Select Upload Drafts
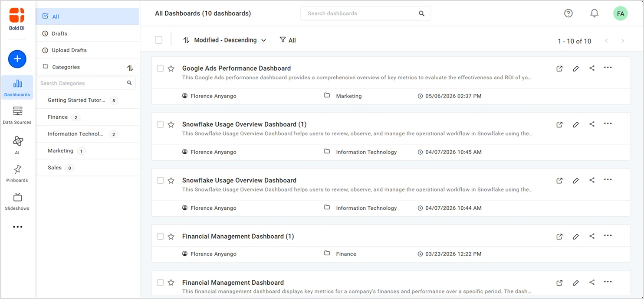 tap(87, 50)
